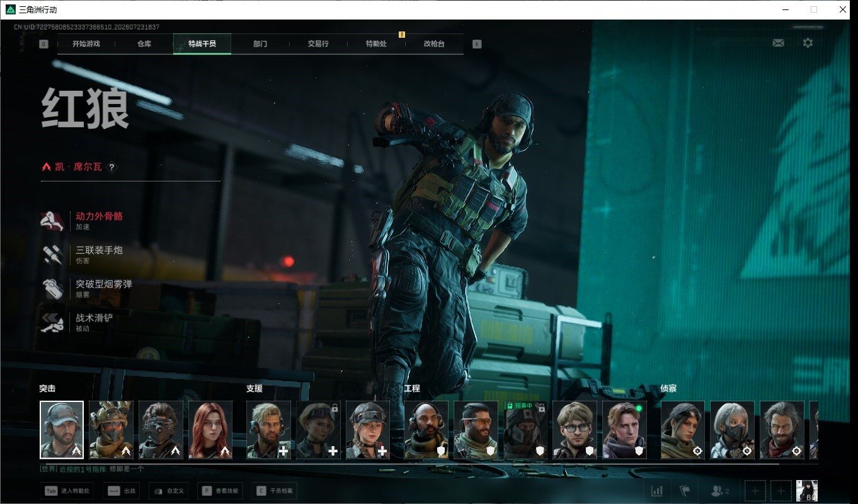858x504 pixels.
Task: Click the Tab 进入特勤处 button
Action: click(x=67, y=491)
